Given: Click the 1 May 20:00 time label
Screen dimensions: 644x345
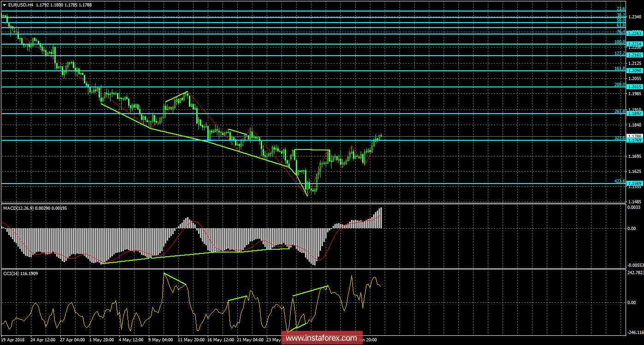Looking at the screenshot, I should (x=103, y=340).
